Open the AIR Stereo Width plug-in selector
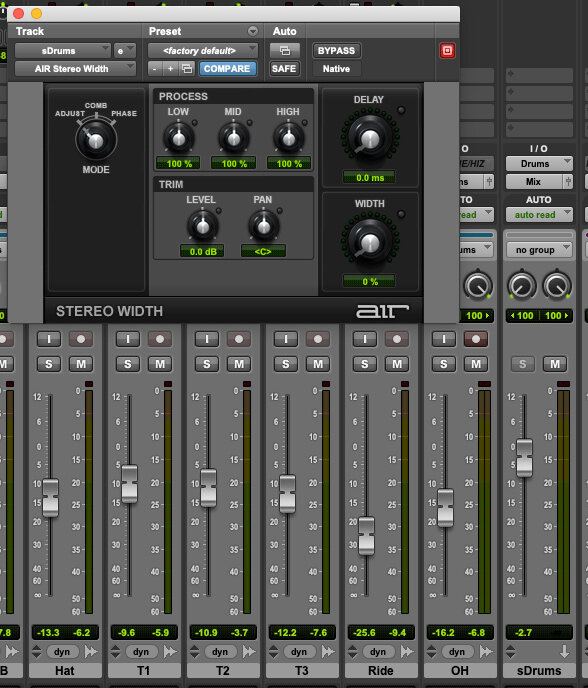Screen dimensions: 588x688 (75, 69)
